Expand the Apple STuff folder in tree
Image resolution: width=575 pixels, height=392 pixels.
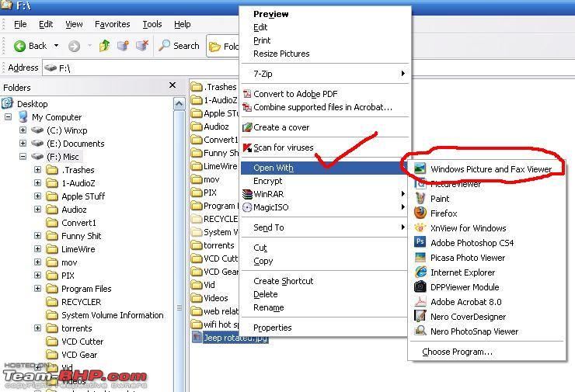point(37,196)
